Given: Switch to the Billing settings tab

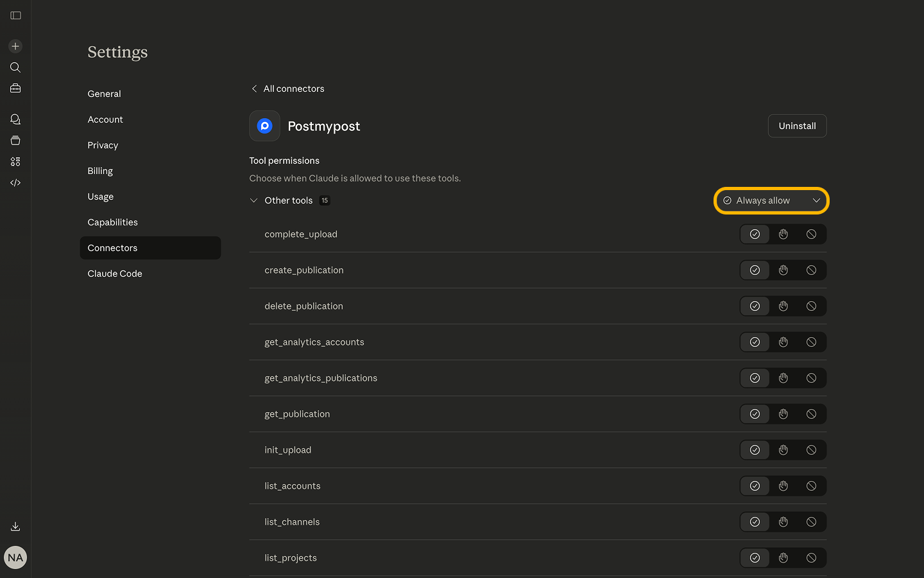Looking at the screenshot, I should coord(100,171).
